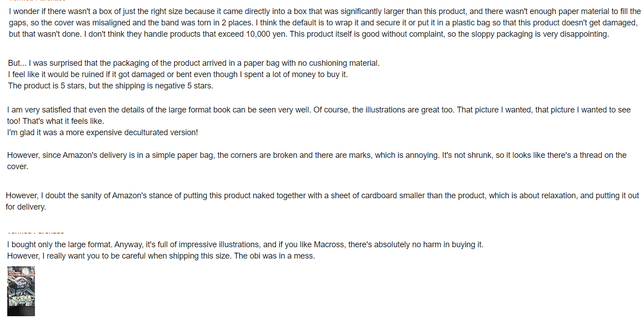Click the line saying the obi was in a mess
This screenshot has height=323, width=644.
[161, 256]
